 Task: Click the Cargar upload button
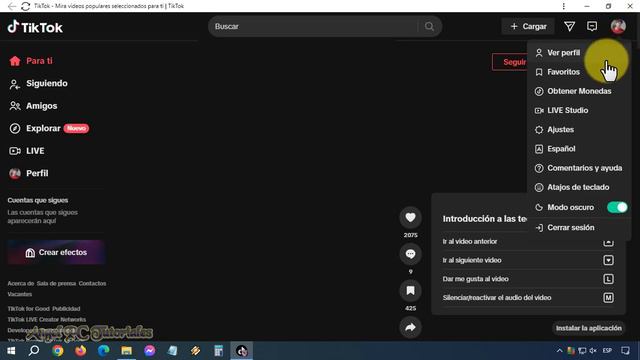(528, 27)
